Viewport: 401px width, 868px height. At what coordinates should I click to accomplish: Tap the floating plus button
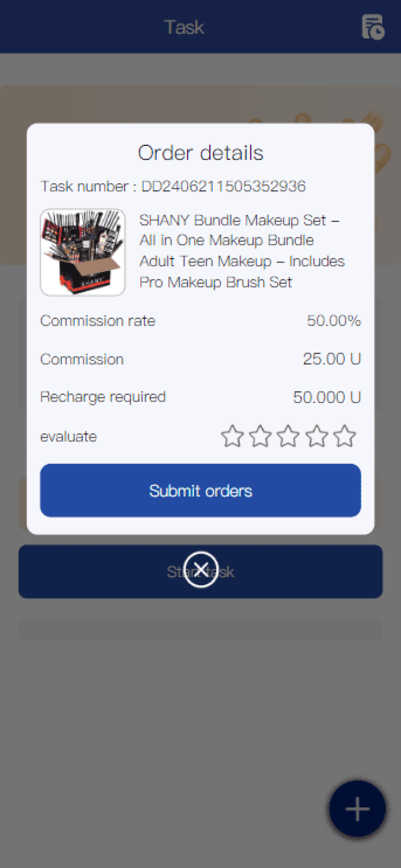point(357,809)
